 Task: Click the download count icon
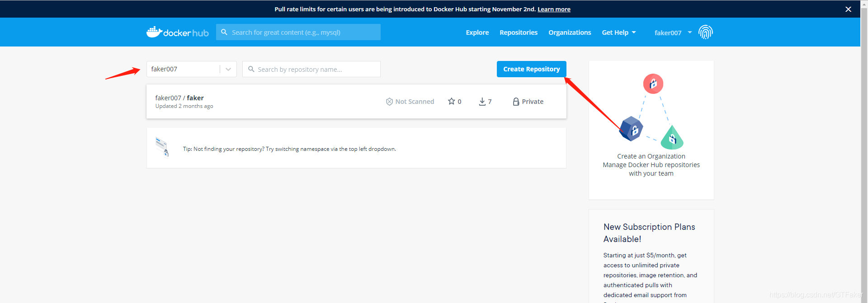482,102
